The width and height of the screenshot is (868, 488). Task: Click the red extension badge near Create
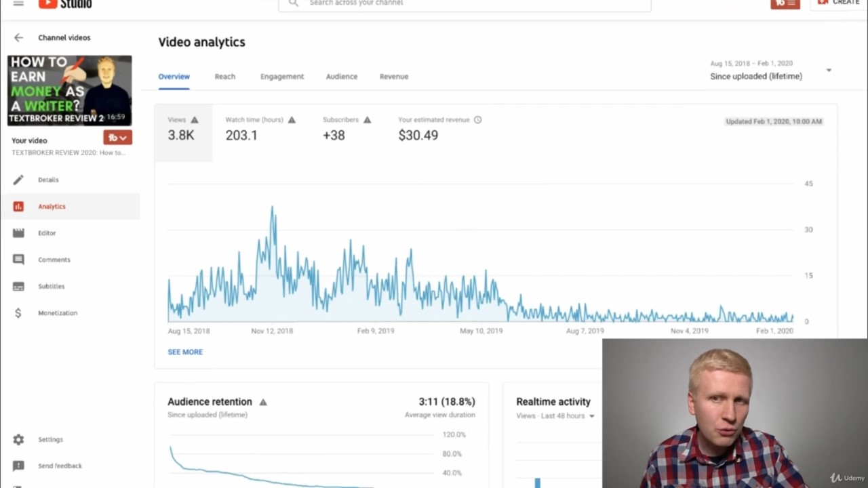pyautogui.click(x=785, y=3)
